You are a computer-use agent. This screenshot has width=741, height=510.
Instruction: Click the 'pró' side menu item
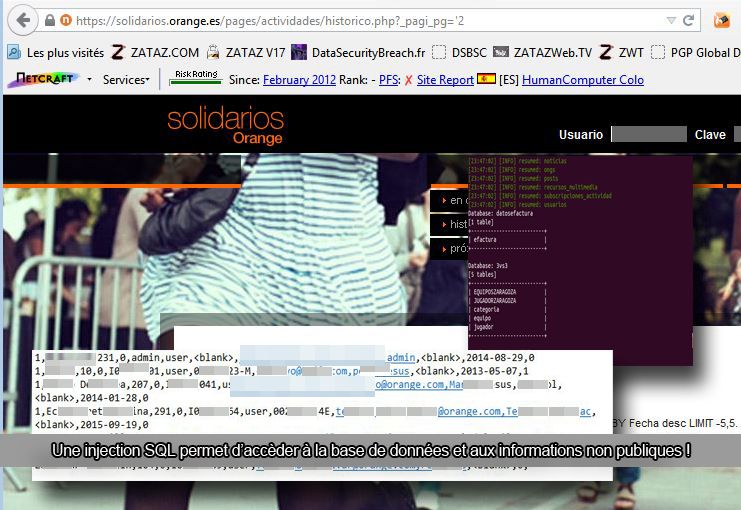click(449, 249)
